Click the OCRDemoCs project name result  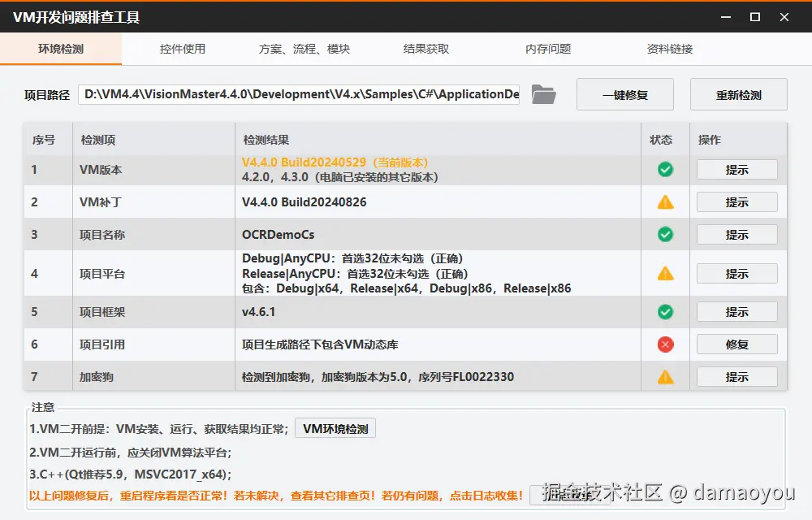pyautogui.click(x=278, y=235)
